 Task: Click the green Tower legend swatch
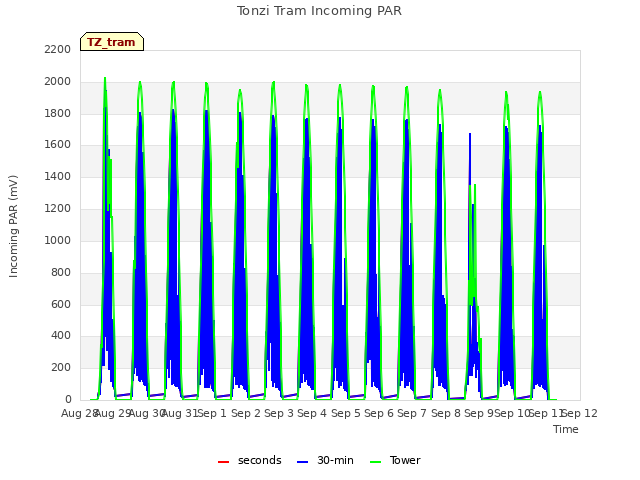pyautogui.click(x=375, y=462)
